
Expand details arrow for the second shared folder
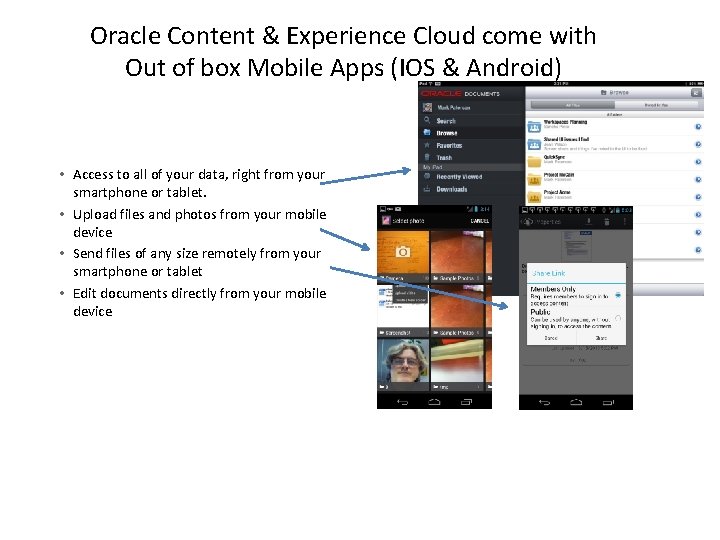pos(698,144)
